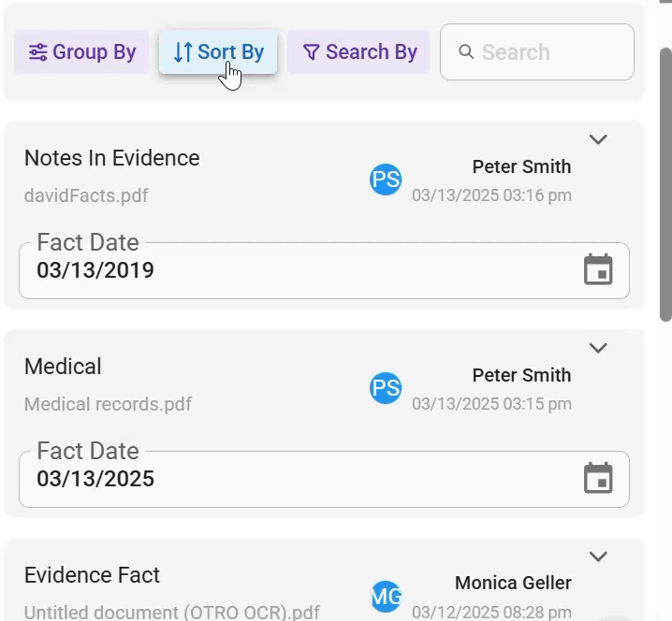Image resolution: width=672 pixels, height=621 pixels.
Task: Expand the Medical card chevron
Action: coord(598,348)
